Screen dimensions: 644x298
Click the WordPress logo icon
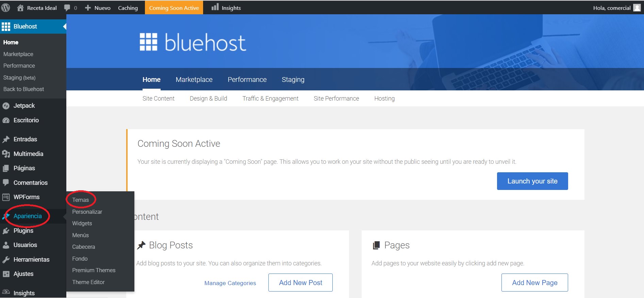(x=6, y=7)
